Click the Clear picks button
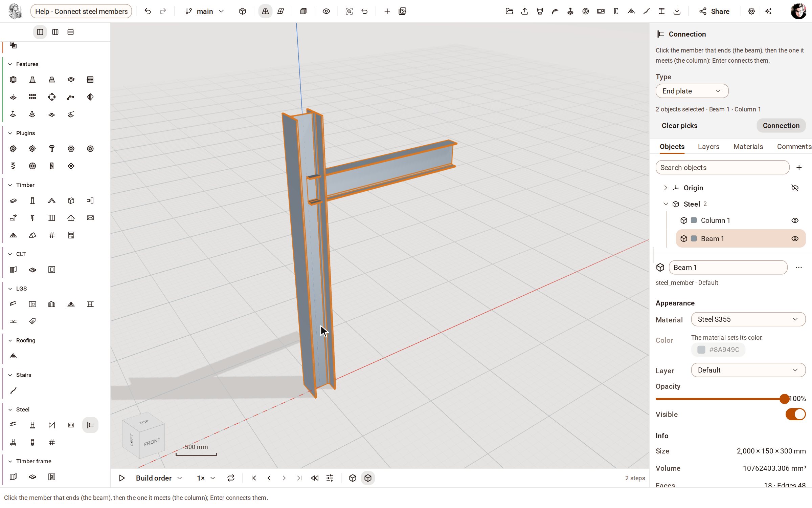 tap(679, 125)
